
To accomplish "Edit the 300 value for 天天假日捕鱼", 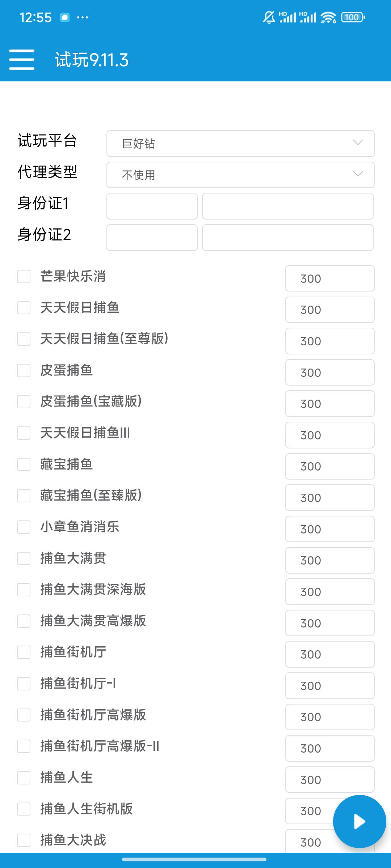I will (330, 310).
